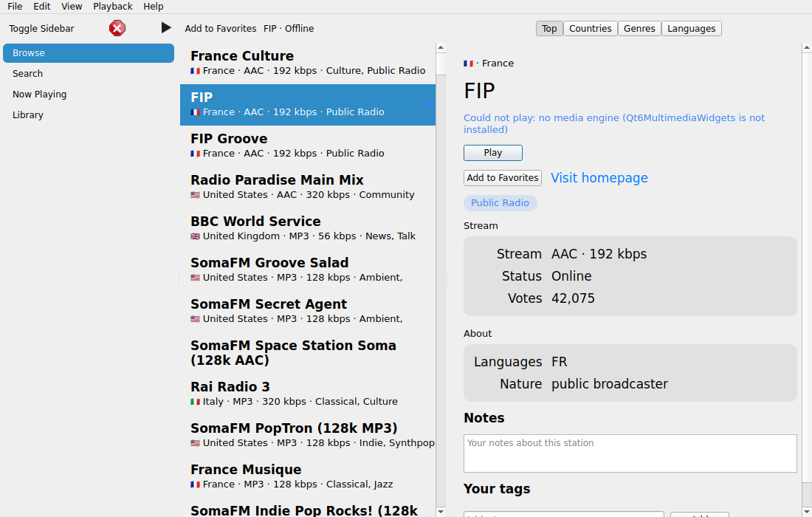
Task: Select SomaFM Space Station Soma station
Action: pyautogui.click(x=308, y=353)
